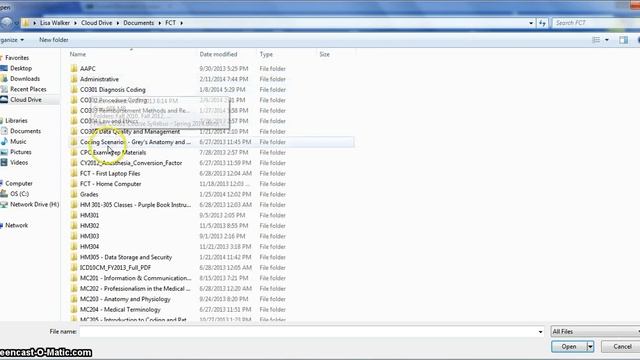This screenshot has width=640, height=360.
Task: Sort by the Name column header
Action: (x=78, y=54)
